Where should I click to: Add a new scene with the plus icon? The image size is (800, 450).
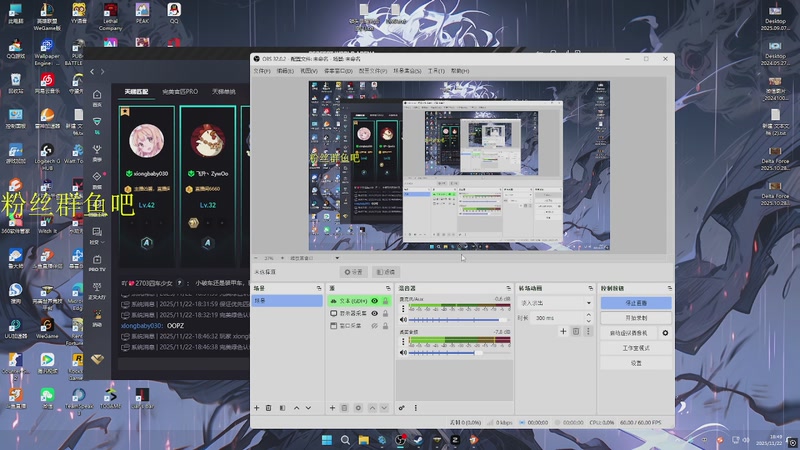click(x=257, y=408)
